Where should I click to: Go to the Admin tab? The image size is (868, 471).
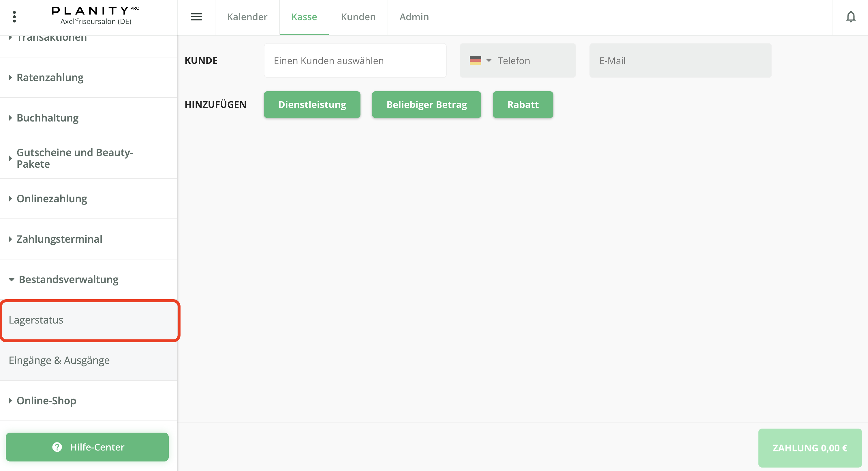(x=414, y=17)
